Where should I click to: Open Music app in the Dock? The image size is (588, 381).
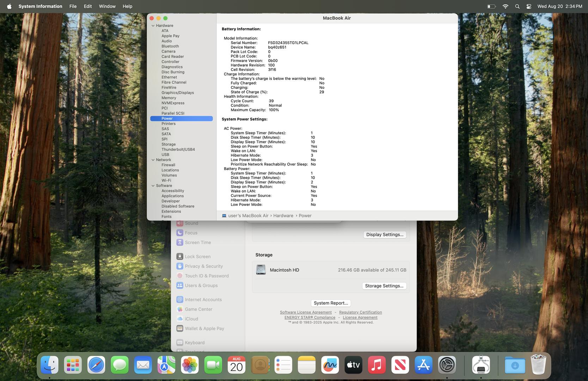click(377, 365)
